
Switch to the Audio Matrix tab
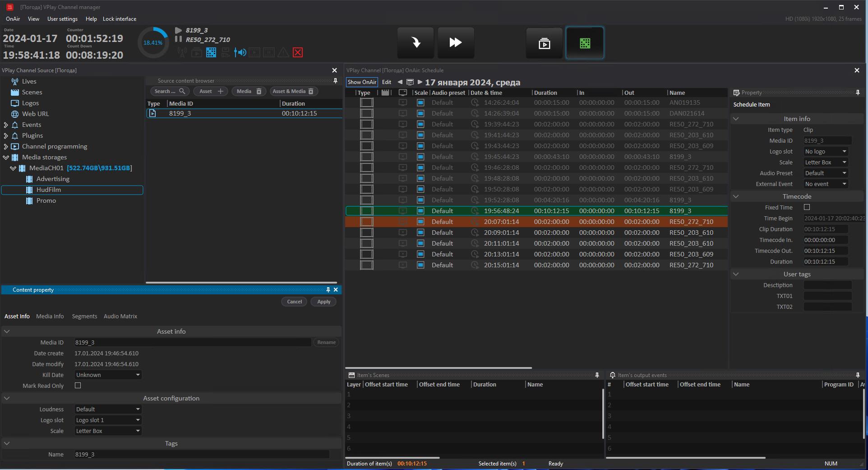pos(120,316)
